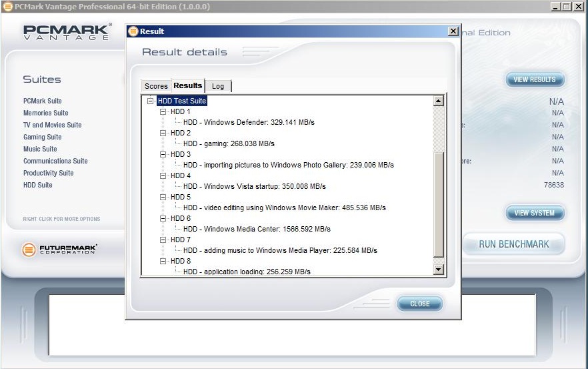Click the PCMark Vantage logo
This screenshot has width=588, height=369.
(x=67, y=32)
